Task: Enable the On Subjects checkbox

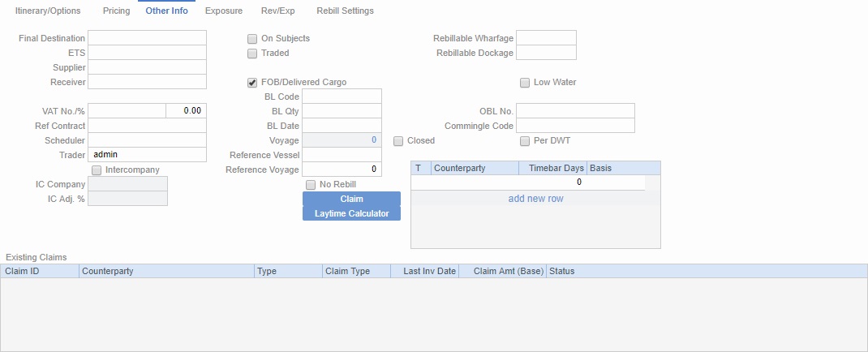Action: tap(252, 39)
